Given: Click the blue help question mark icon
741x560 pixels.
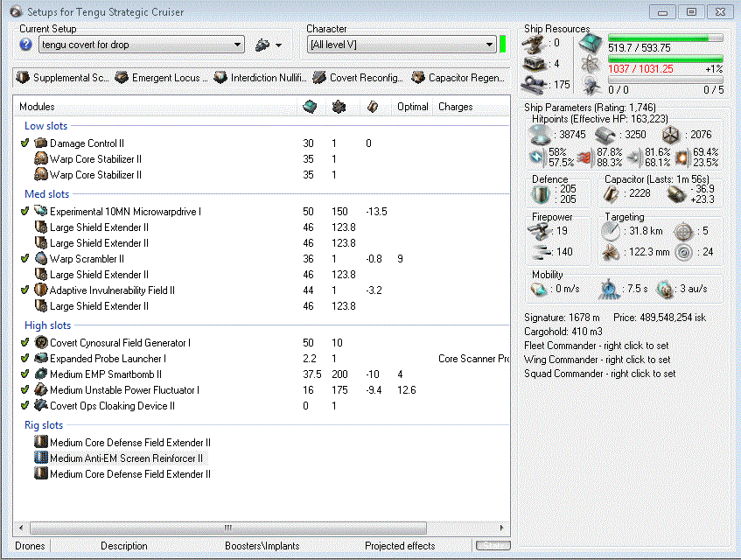Looking at the screenshot, I should tap(25, 45).
